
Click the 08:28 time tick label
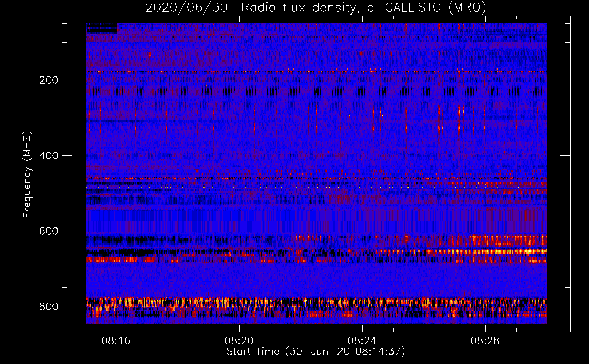click(485, 341)
